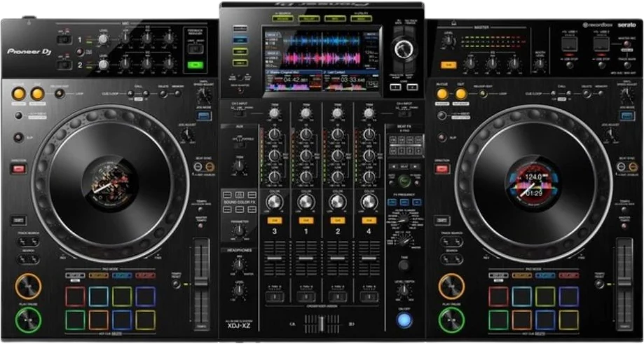The height and width of the screenshot is (344, 644).
Task: Click the channel 1 Color FX knob
Action: (306, 202)
